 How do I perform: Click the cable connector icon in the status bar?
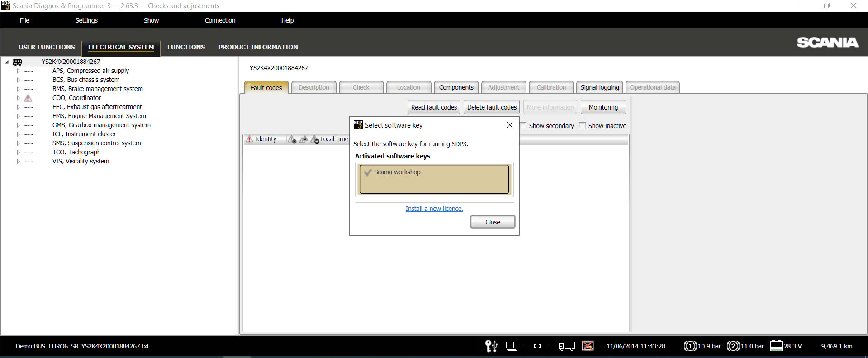pyautogui.click(x=537, y=346)
